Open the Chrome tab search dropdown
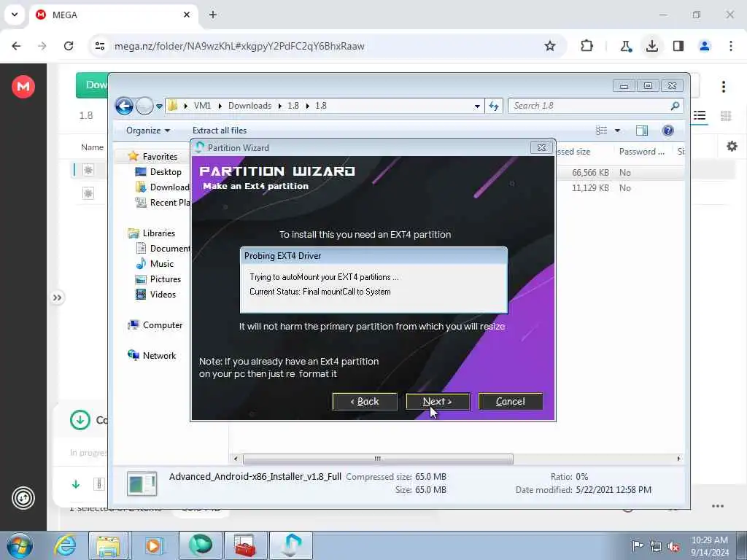747x560 pixels. (15, 15)
